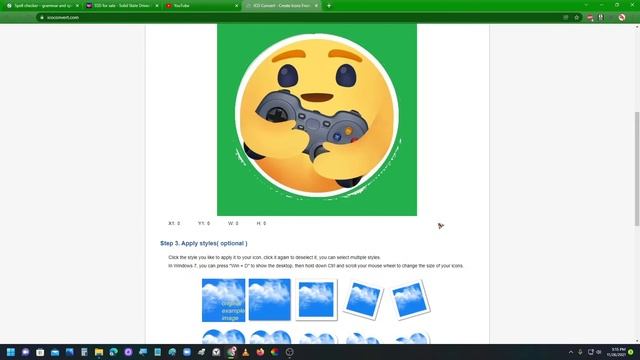Click the emoji image crop area
The height and width of the screenshot is (360, 640).
317,119
